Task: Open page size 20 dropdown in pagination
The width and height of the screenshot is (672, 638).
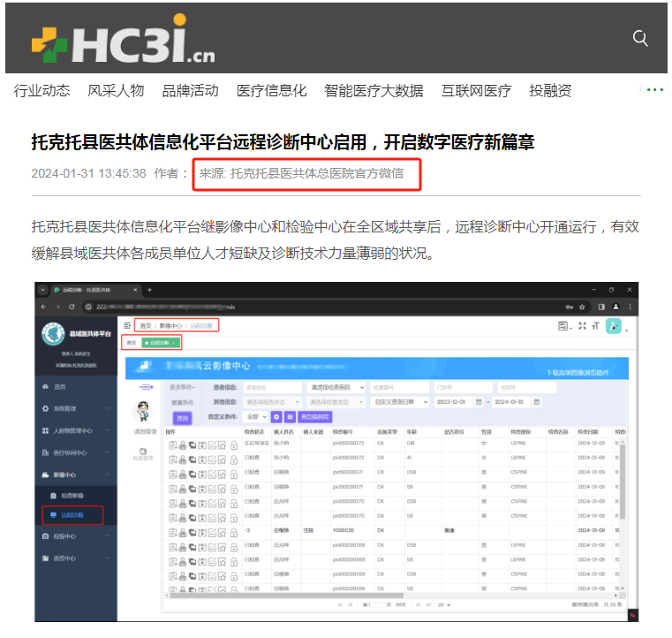Action: click(x=444, y=604)
